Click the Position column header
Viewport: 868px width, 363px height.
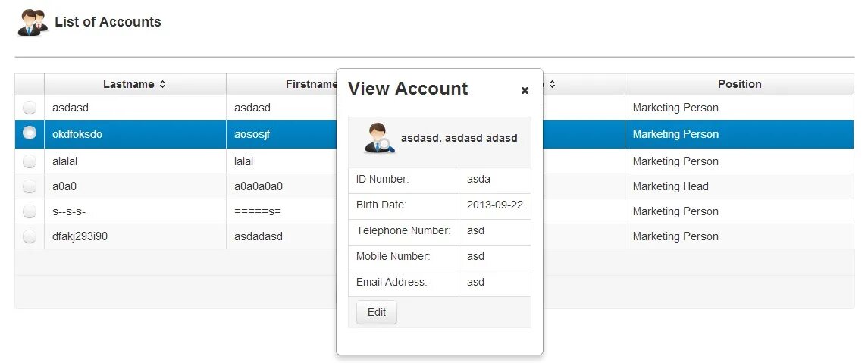(739, 84)
